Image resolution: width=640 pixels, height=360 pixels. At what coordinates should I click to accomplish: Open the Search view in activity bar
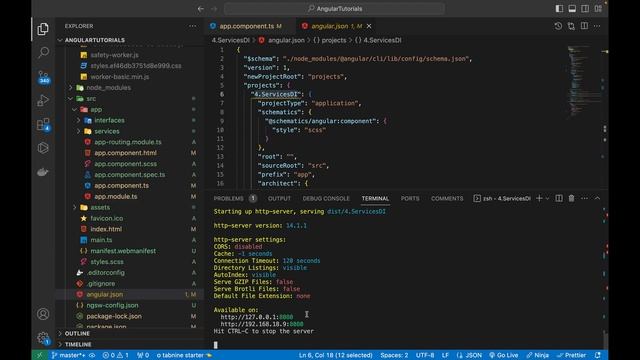tap(43, 52)
